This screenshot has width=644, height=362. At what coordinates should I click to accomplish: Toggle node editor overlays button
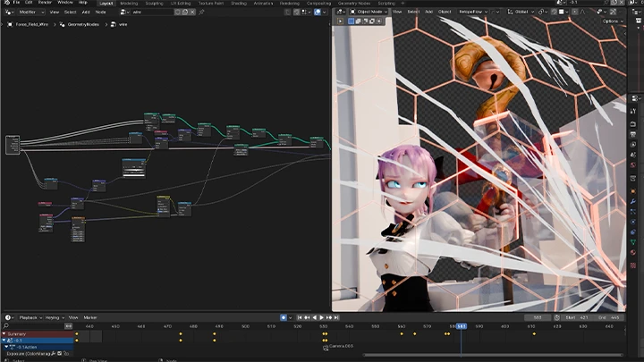point(318,13)
